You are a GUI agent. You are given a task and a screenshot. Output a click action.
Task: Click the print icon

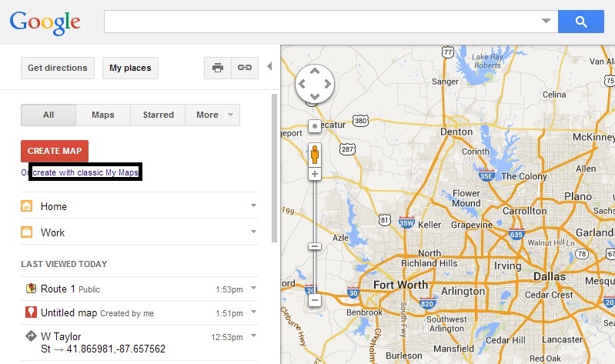[x=218, y=68]
